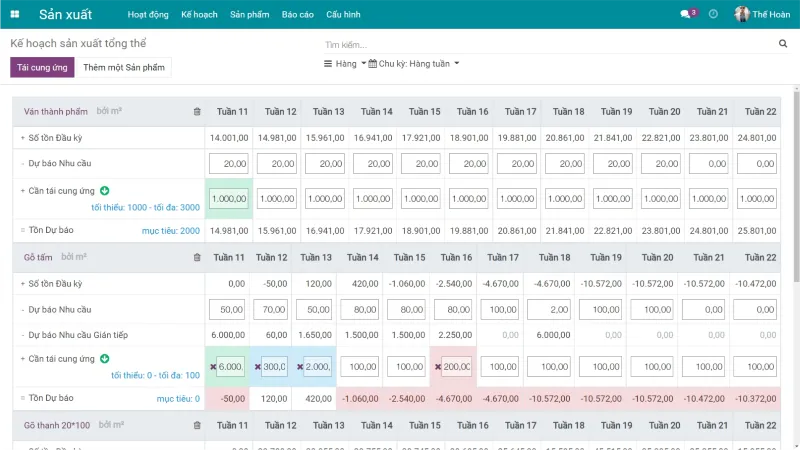The image size is (800, 450).
Task: Click Kế hoạch sản xuất tổng thể heading
Action: 78,43
